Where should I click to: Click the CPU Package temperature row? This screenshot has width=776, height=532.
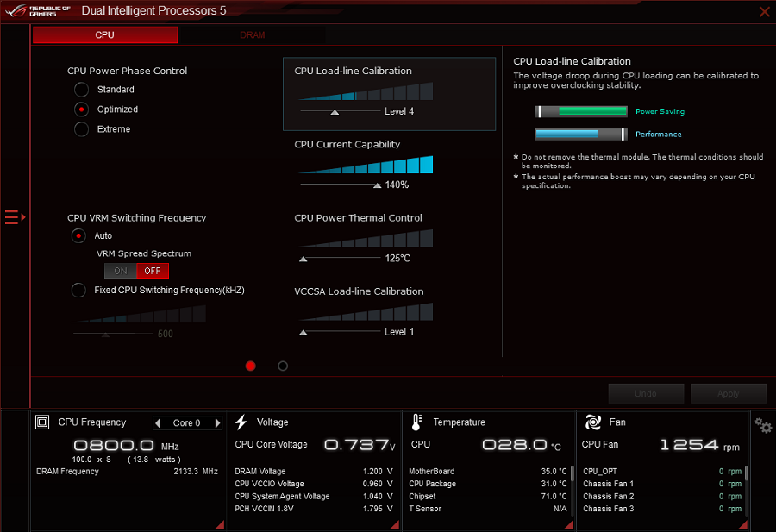pyautogui.click(x=488, y=484)
